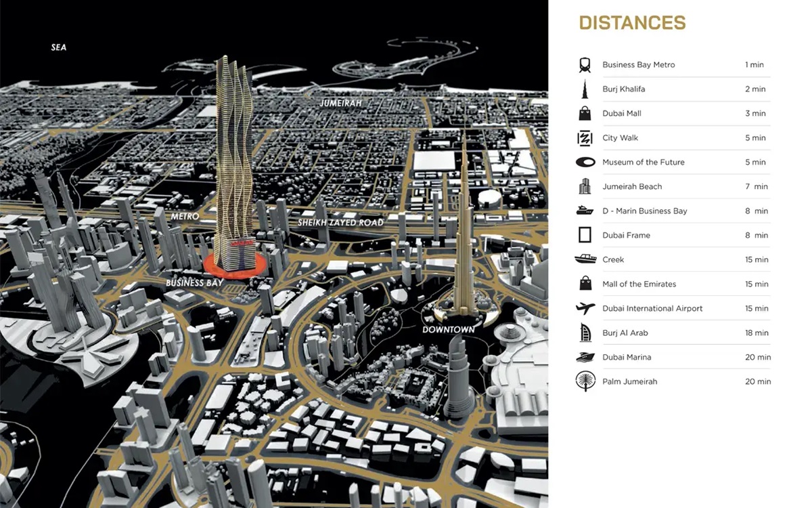Select the Dubai International Airport plane icon
The height and width of the screenshot is (508, 812).
(x=585, y=309)
